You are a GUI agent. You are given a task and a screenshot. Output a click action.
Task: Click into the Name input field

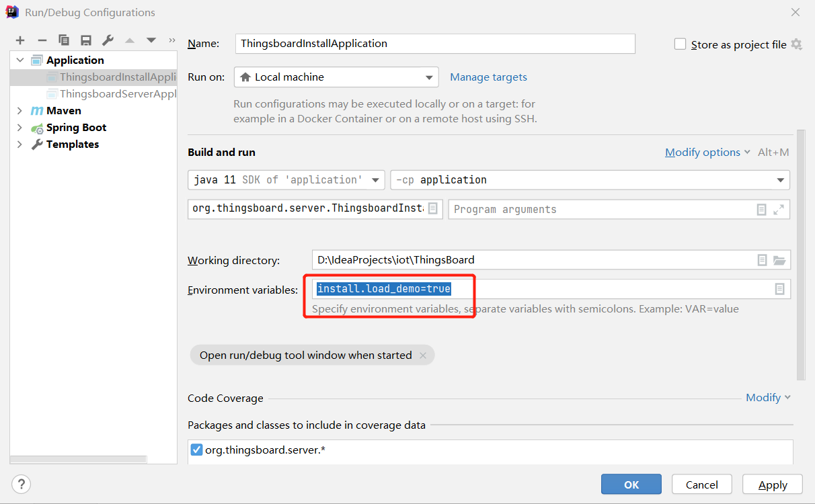tap(435, 44)
